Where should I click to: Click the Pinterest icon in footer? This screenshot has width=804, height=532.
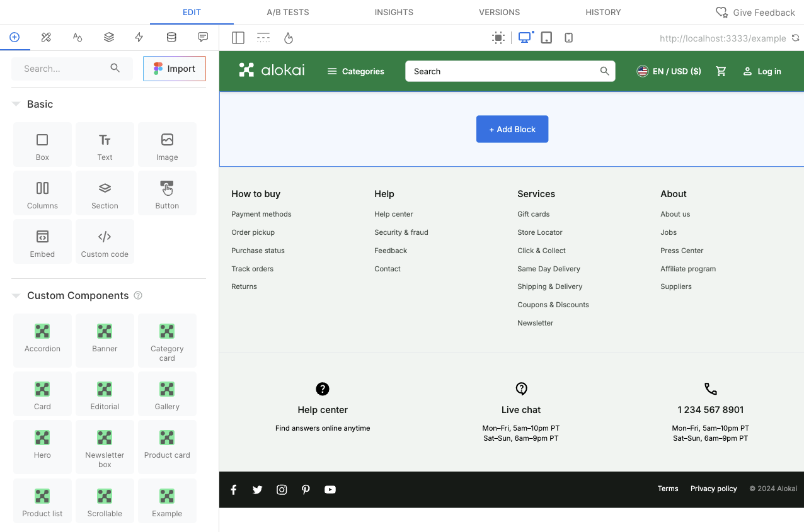pyautogui.click(x=306, y=489)
